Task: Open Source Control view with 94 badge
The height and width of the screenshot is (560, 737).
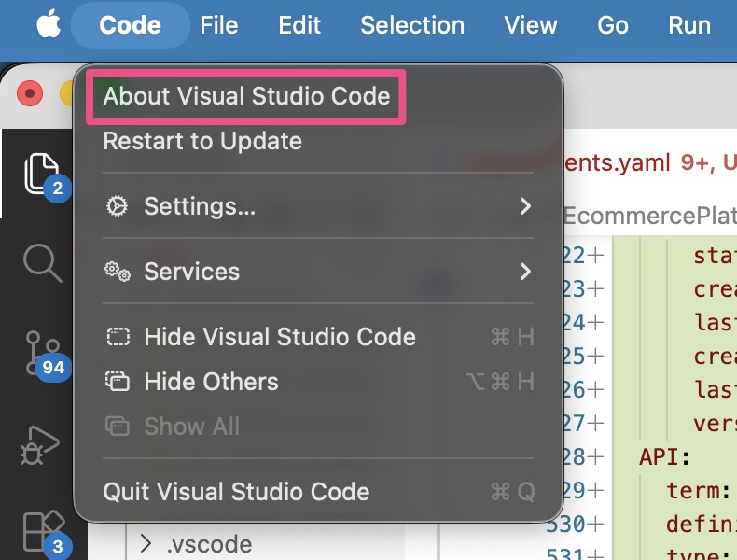Action: point(42,353)
